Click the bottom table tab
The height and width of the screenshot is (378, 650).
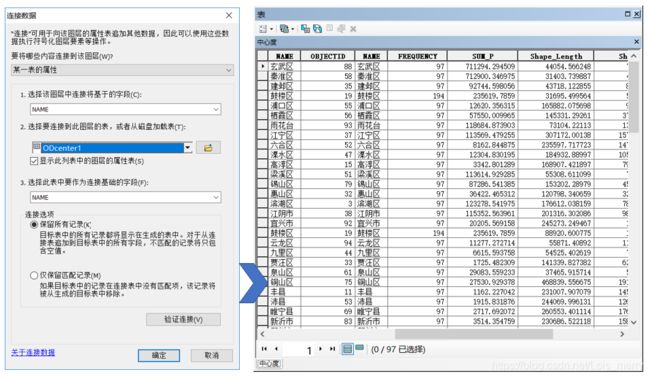click(x=269, y=363)
